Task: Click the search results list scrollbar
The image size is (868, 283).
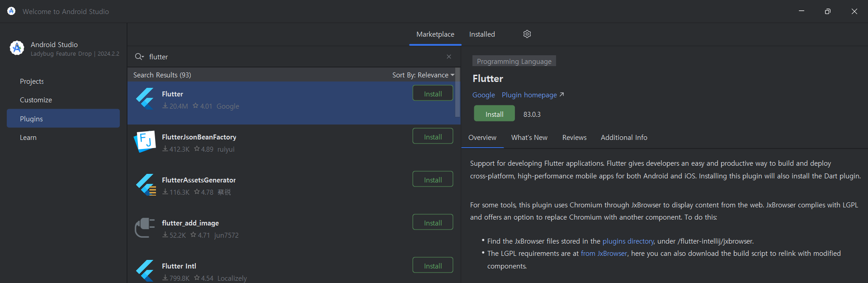Action: tap(458, 93)
